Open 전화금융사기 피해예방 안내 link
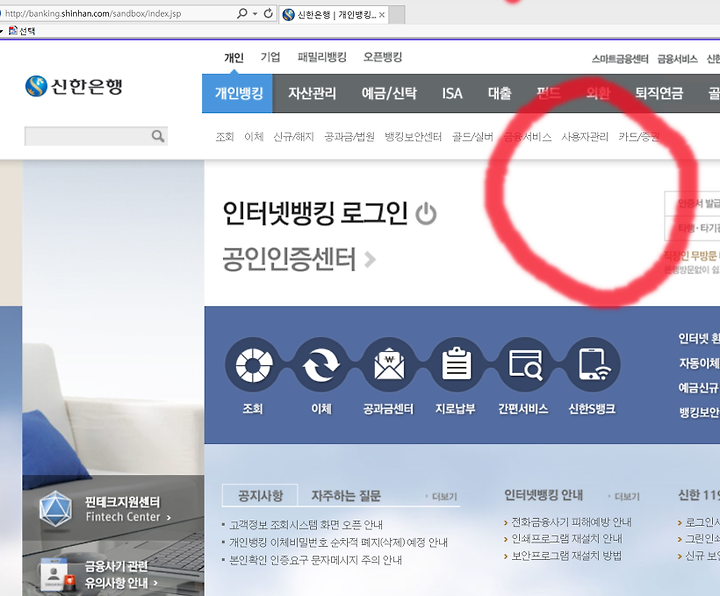The image size is (720, 596). click(x=571, y=522)
